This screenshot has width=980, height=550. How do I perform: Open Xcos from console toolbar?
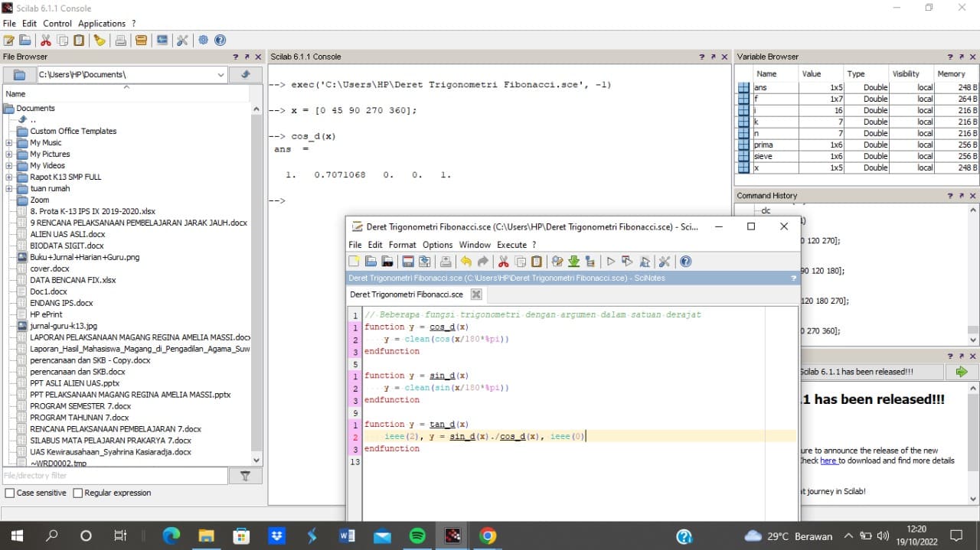tap(162, 41)
